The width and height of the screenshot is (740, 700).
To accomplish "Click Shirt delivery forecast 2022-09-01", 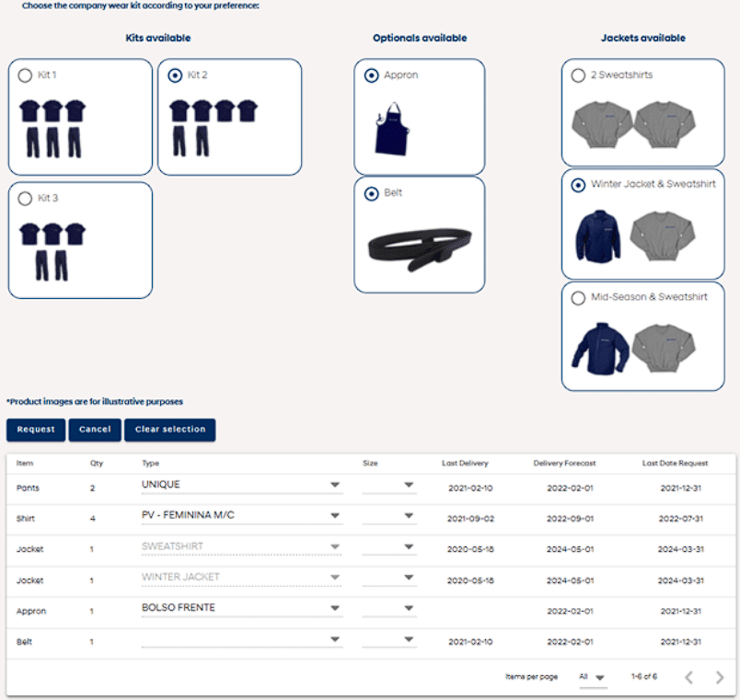I will [570, 519].
